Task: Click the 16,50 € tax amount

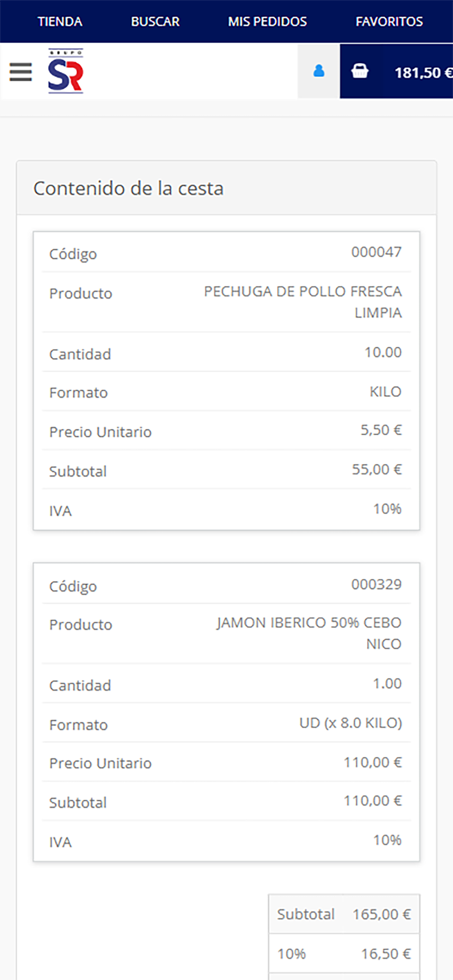Action: [386, 954]
